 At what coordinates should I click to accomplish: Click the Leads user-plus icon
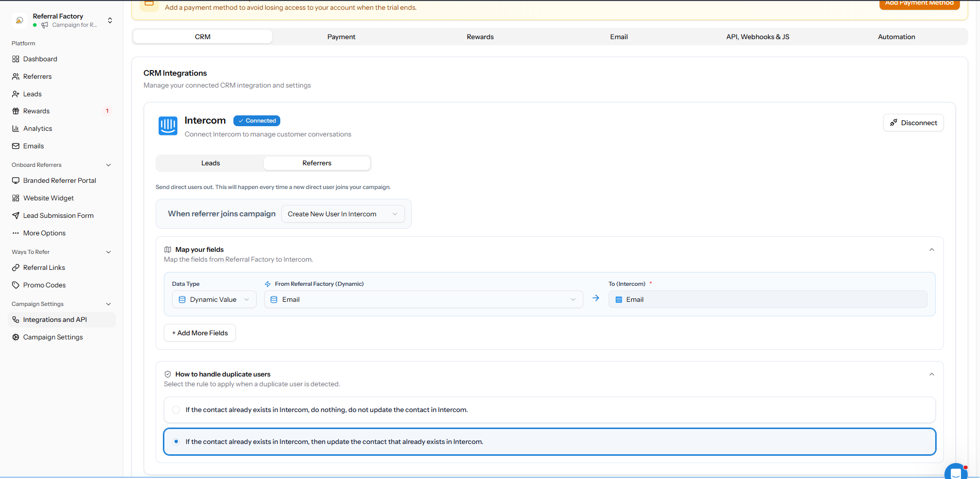[15, 94]
